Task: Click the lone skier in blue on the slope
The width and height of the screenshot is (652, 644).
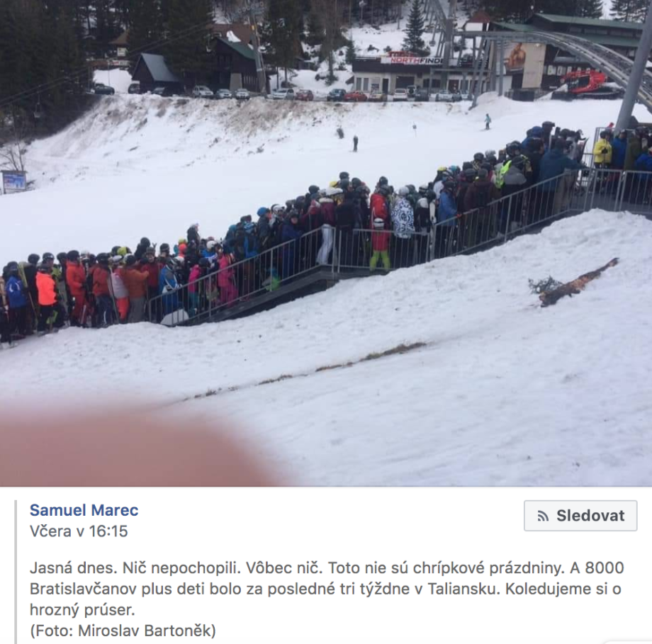Action: (488, 122)
